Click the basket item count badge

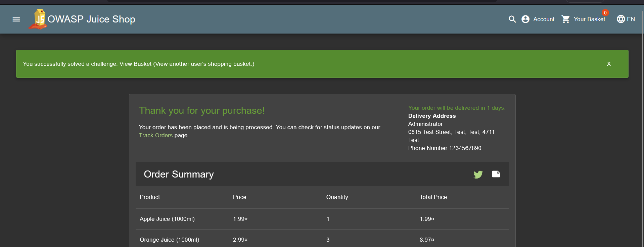point(605,13)
